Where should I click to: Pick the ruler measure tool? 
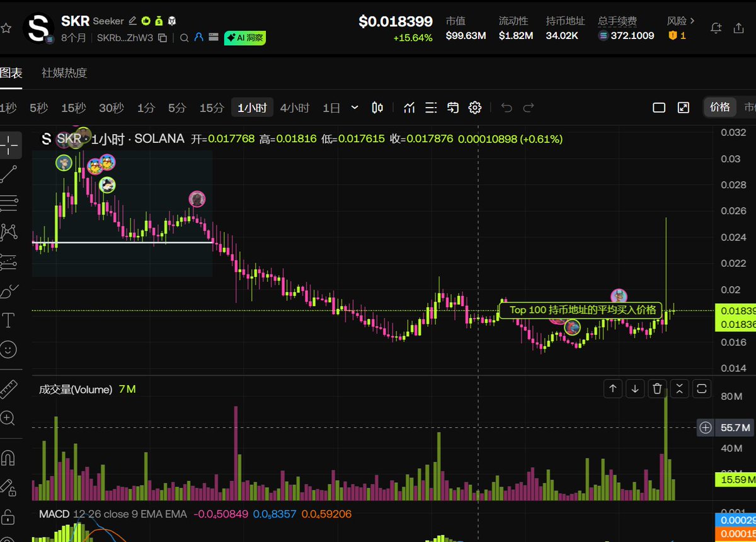click(8, 390)
